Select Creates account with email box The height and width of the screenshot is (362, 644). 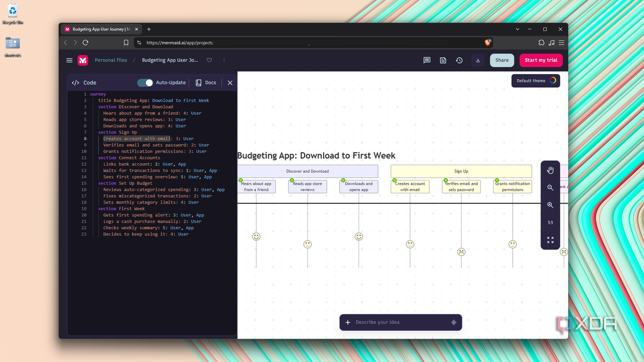[x=410, y=187]
